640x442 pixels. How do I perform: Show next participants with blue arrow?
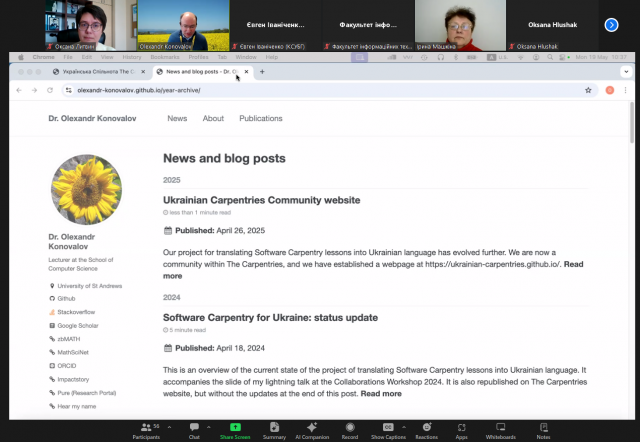[611, 25]
